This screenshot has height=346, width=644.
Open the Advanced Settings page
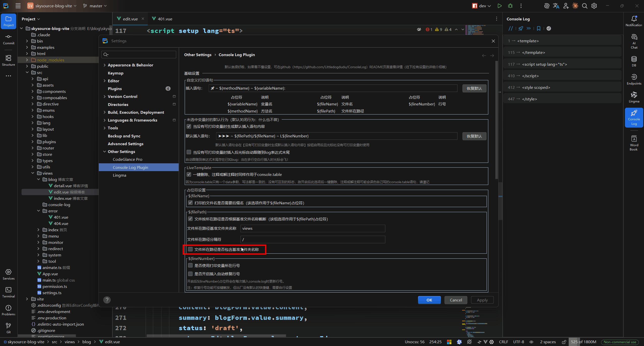click(x=125, y=144)
